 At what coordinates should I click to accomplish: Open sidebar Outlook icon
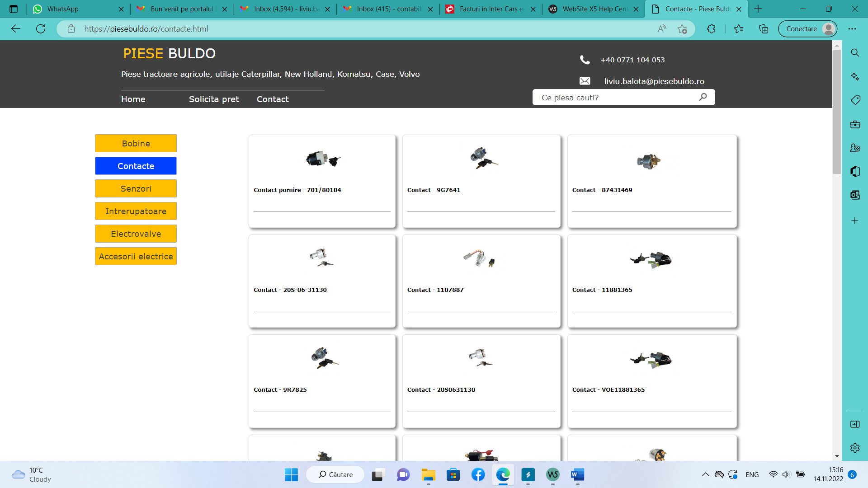pyautogui.click(x=855, y=195)
